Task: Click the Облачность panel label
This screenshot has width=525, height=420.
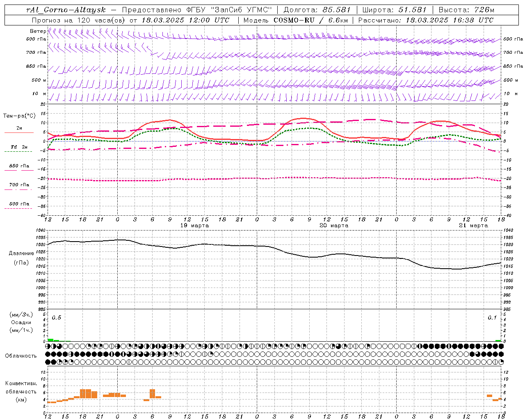Action: [x=21, y=356]
